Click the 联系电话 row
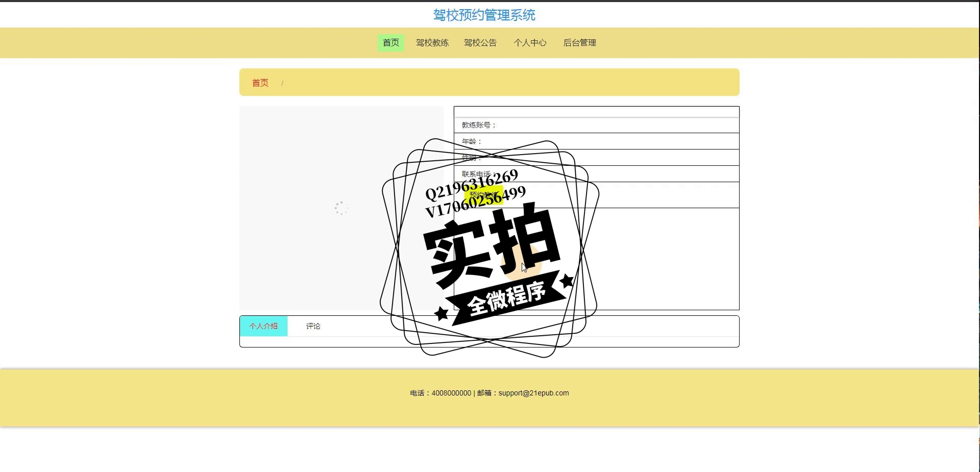Image resolution: width=980 pixels, height=472 pixels. [597, 174]
